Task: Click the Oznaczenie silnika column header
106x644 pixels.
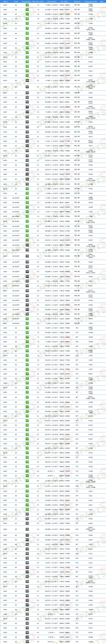Action: pyautogui.click(x=91, y=1)
